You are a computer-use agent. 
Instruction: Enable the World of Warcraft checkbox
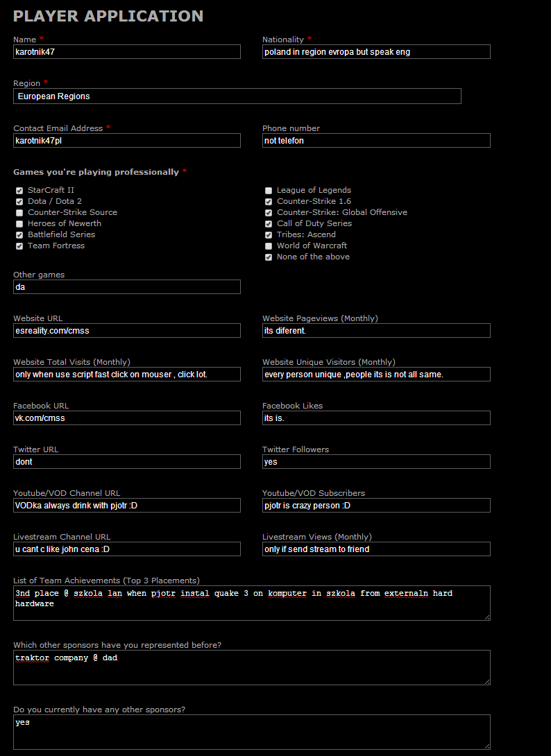[x=269, y=246]
